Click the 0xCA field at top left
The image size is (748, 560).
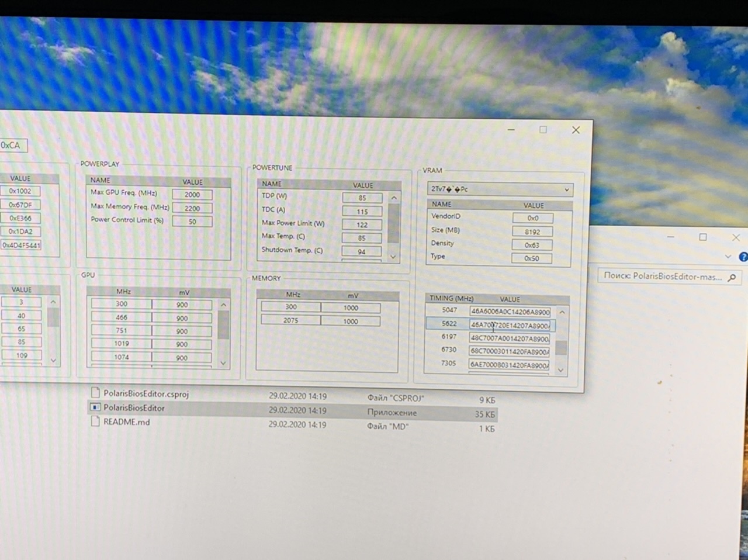(12, 145)
